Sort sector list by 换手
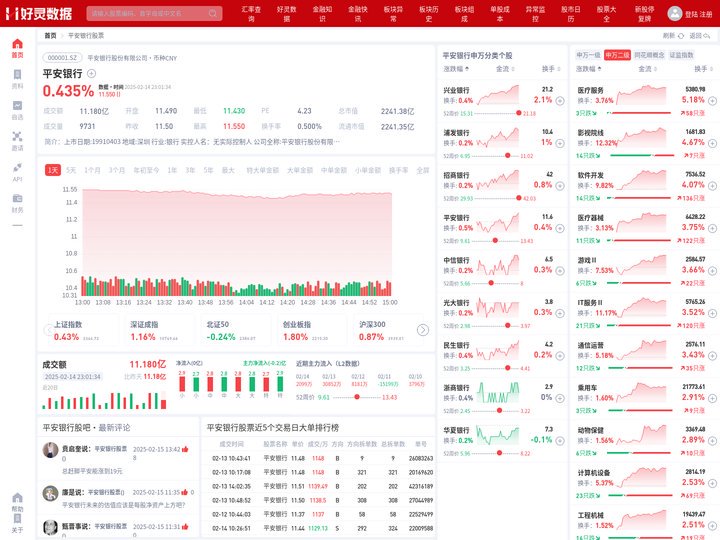This screenshot has width=720, height=540. pos(703,69)
